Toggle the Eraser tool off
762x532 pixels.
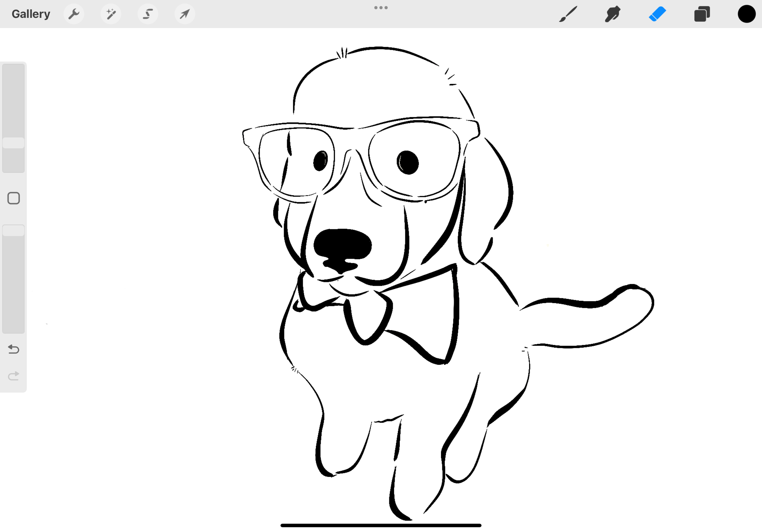coord(657,14)
